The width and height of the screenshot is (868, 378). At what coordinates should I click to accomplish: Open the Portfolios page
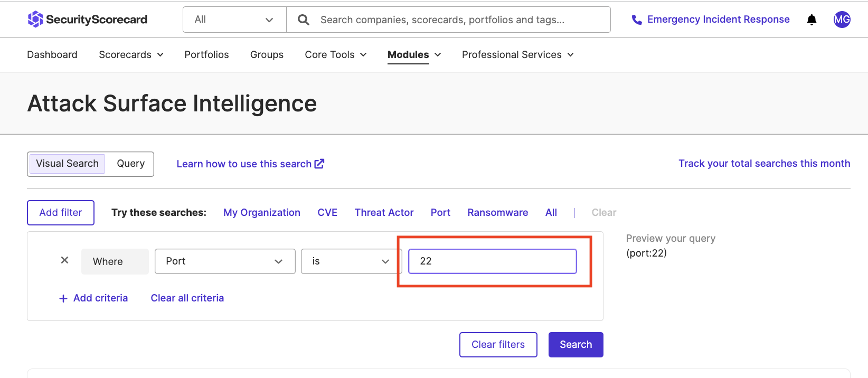(x=206, y=54)
